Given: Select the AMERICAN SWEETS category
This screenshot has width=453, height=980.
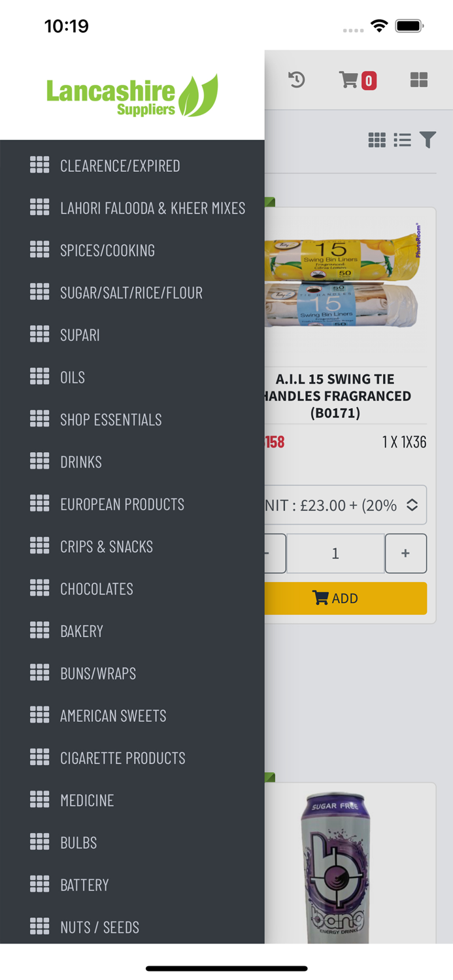Looking at the screenshot, I should pos(112,715).
